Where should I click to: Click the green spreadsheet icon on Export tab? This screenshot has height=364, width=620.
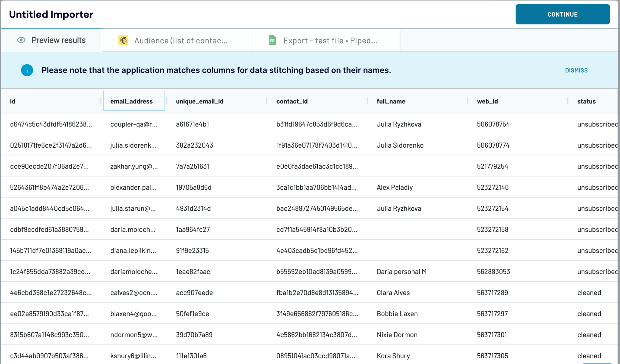[272, 40]
